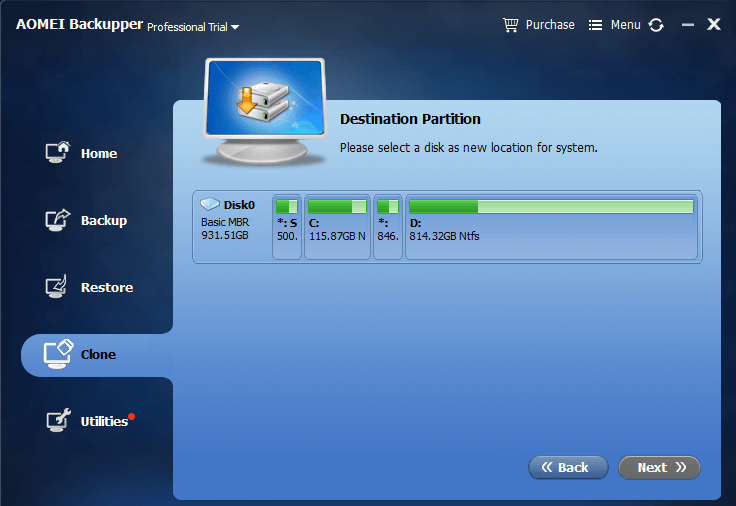This screenshot has width=736, height=506.
Task: Click the Clone sidebar icon
Action: (58, 354)
